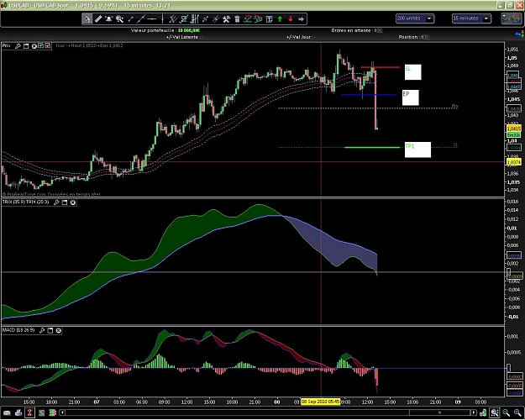Click the zoom in magnifier at far right
Screen dimensions: 525x420
tap(517, 412)
